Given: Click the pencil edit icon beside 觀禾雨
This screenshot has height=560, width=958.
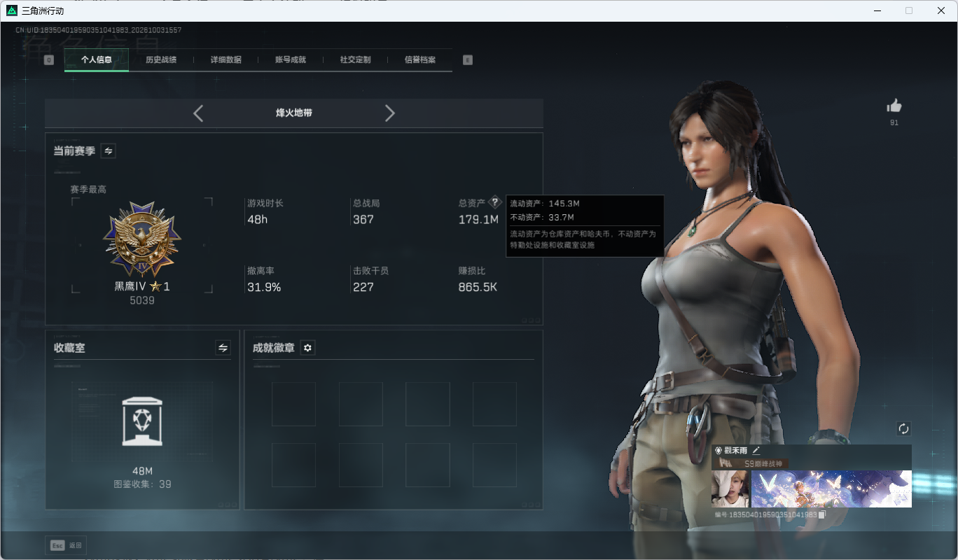Looking at the screenshot, I should (x=756, y=450).
